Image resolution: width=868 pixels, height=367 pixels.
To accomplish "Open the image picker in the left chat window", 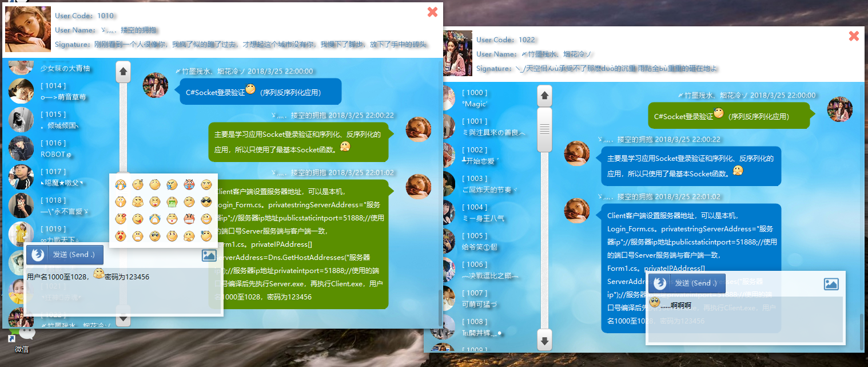I will tap(209, 255).
